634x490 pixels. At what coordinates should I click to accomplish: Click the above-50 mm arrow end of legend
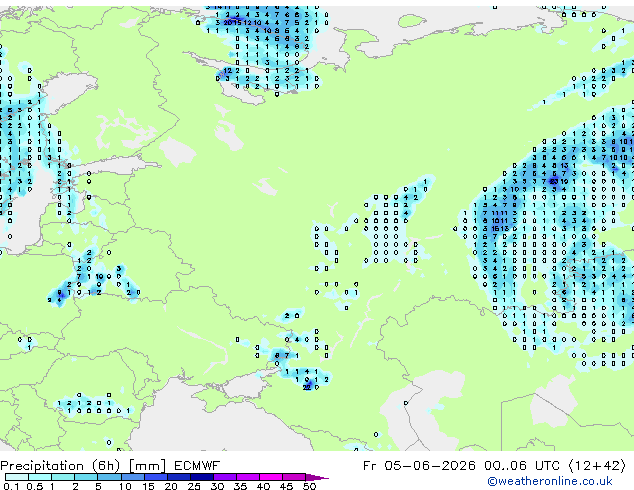[317, 477]
